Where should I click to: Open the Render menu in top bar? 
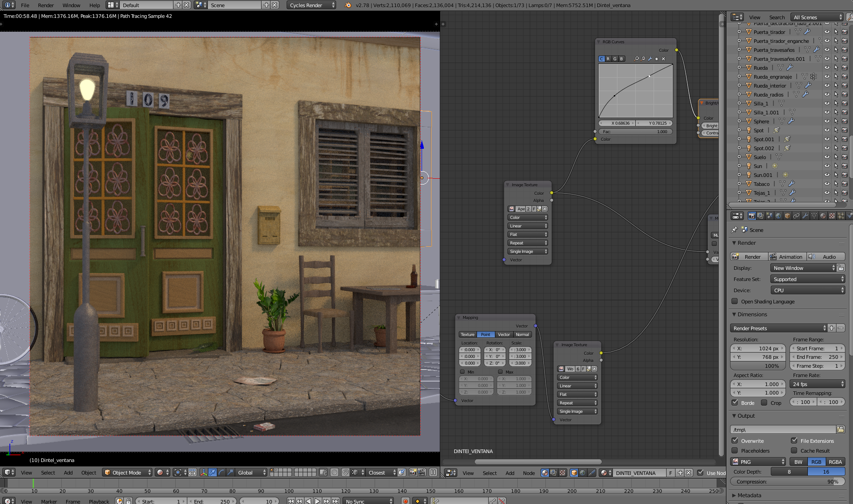pos(46,5)
